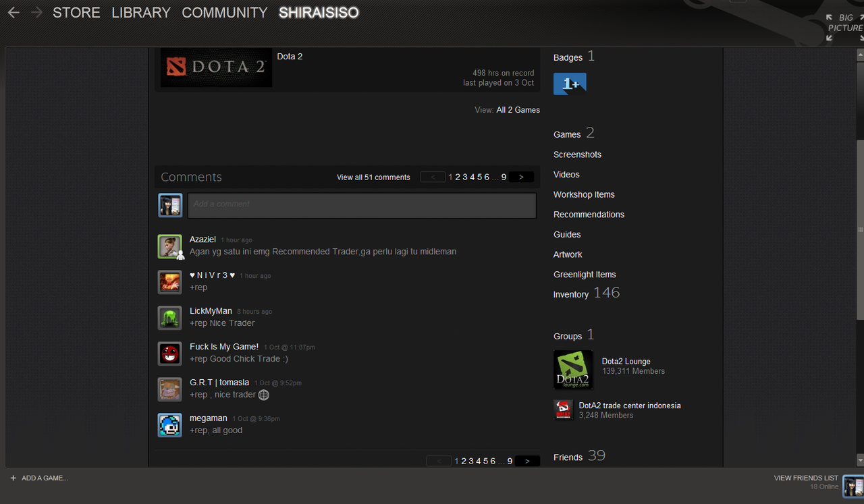Screen dimensions: 864x504
Task: Open Recommendations
Action: (589, 215)
